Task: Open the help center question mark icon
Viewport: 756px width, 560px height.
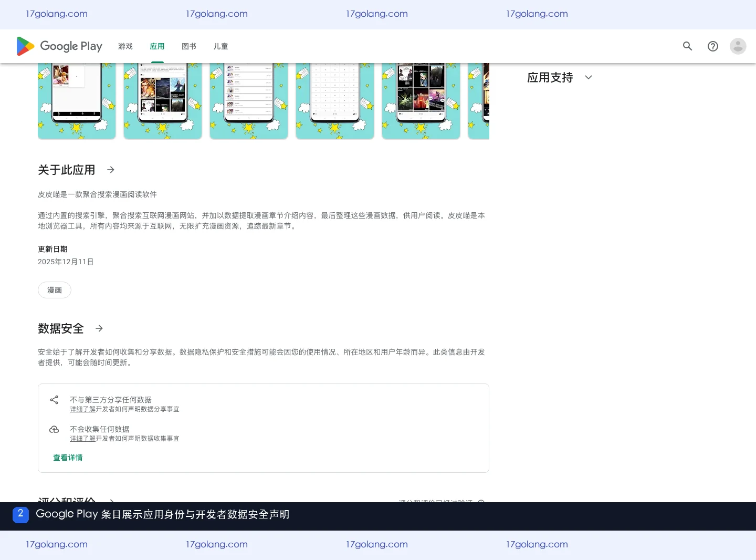Action: [x=712, y=46]
